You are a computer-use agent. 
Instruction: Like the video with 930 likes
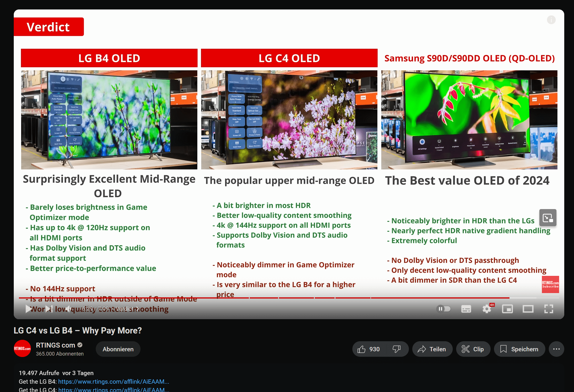click(x=369, y=349)
